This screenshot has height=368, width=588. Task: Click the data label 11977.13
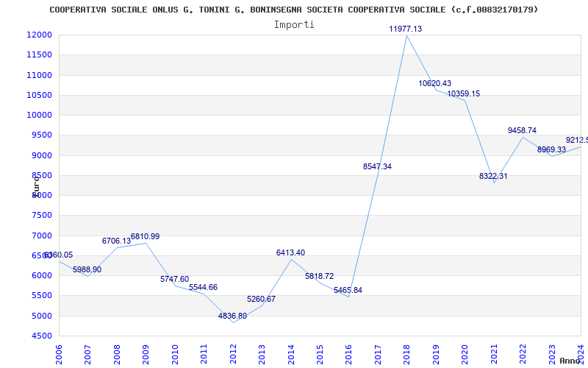pos(406,29)
